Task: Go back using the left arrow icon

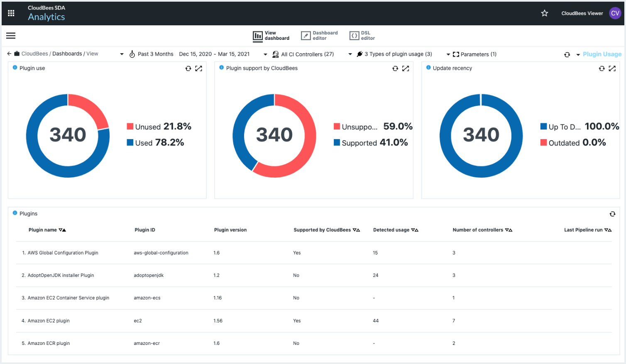Action: (9, 54)
